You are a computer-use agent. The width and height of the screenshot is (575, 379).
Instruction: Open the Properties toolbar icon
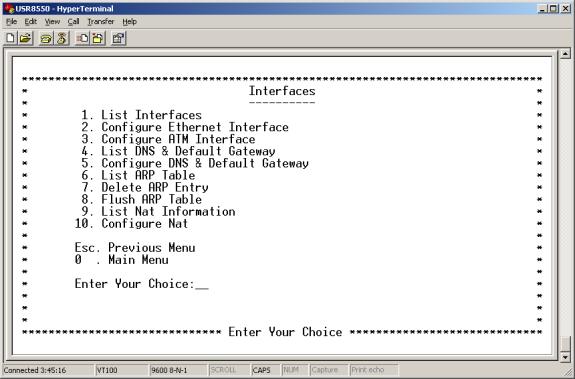118,38
